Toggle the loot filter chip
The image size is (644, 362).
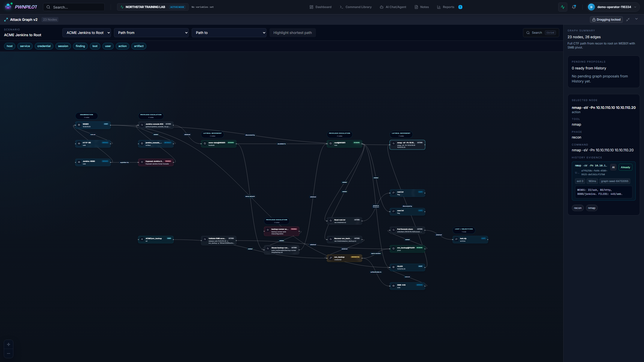point(95,46)
